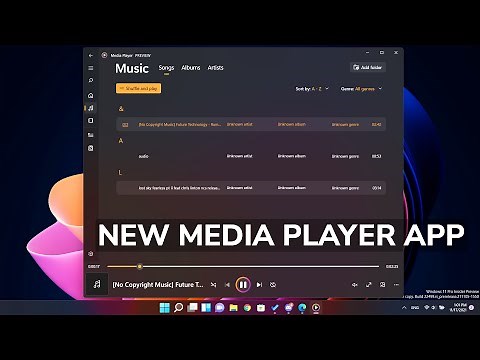The height and width of the screenshot is (360, 480).
Task: Select the lost sky fearless song row
Action: tap(251, 188)
